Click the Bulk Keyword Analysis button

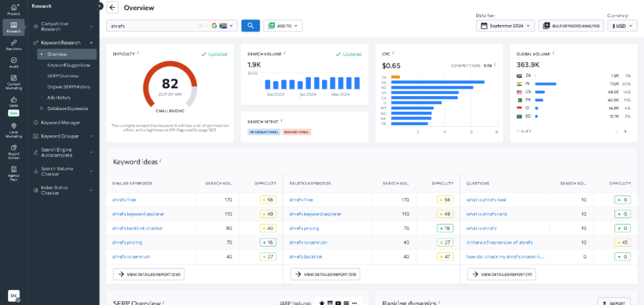[571, 25]
